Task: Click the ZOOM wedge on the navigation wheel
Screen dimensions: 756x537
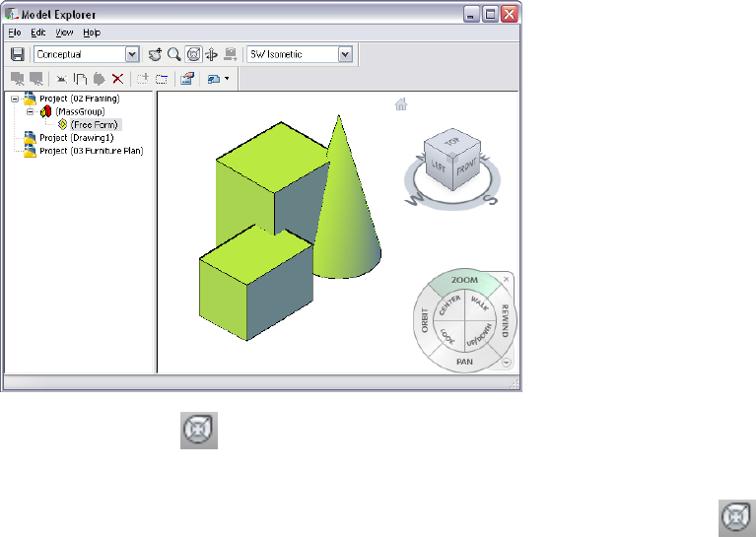Action: (x=464, y=281)
